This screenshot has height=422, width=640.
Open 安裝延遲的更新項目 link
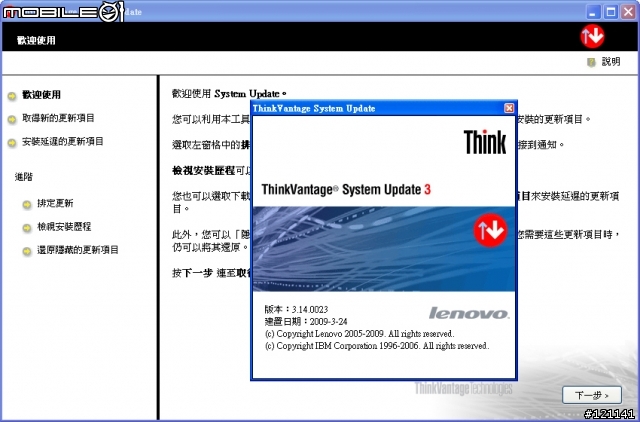click(62, 141)
